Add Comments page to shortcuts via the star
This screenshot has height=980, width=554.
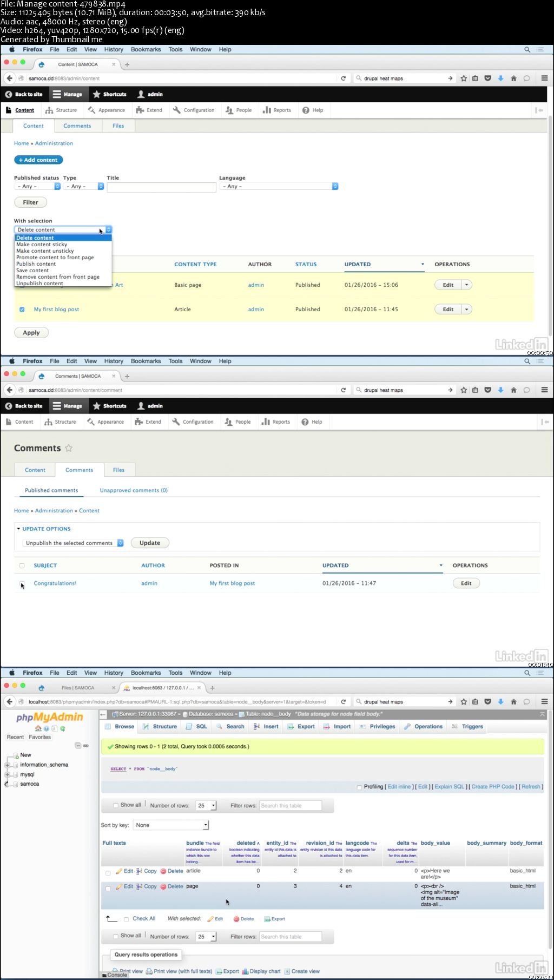[69, 448]
